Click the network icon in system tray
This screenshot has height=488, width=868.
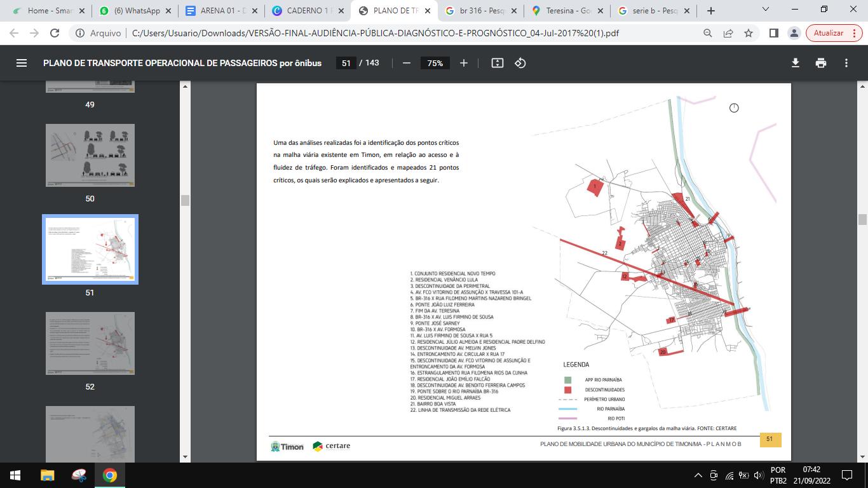pyautogui.click(x=729, y=475)
